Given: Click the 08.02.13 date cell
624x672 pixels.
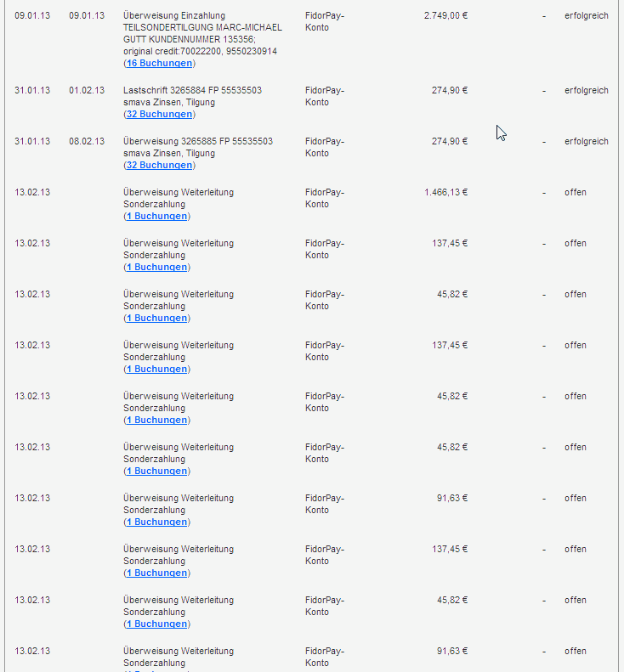Looking at the screenshot, I should coord(87,141).
